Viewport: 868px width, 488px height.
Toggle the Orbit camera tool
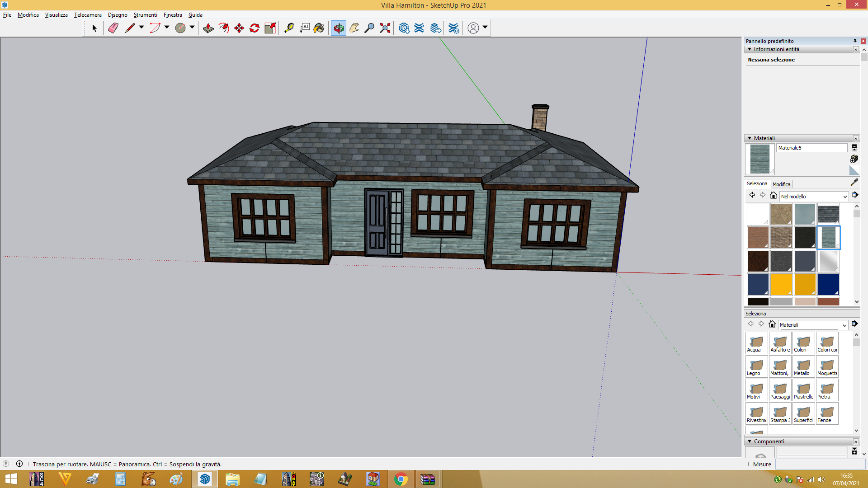click(338, 28)
